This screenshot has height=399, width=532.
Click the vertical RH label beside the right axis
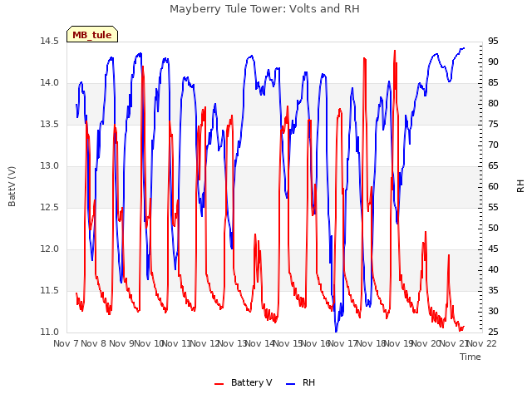pos(520,186)
